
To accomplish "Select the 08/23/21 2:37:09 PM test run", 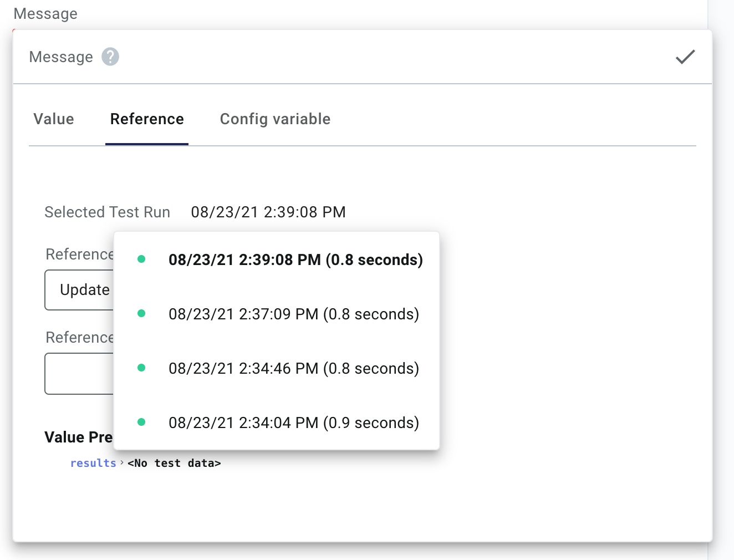I will pyautogui.click(x=293, y=314).
